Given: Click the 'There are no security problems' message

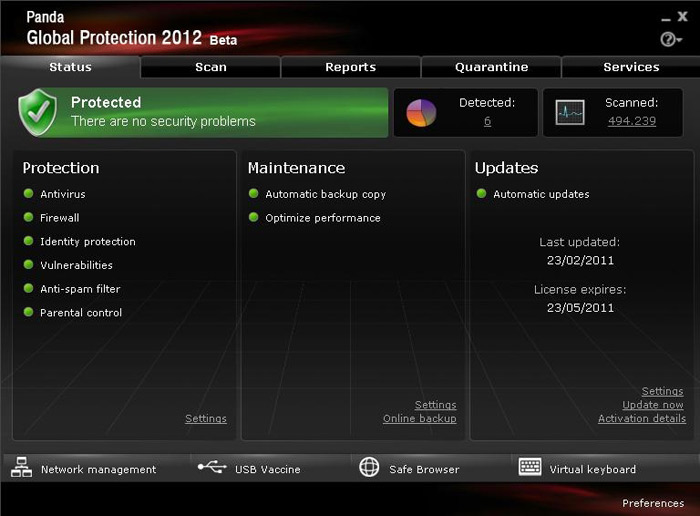Looking at the screenshot, I should [163, 121].
